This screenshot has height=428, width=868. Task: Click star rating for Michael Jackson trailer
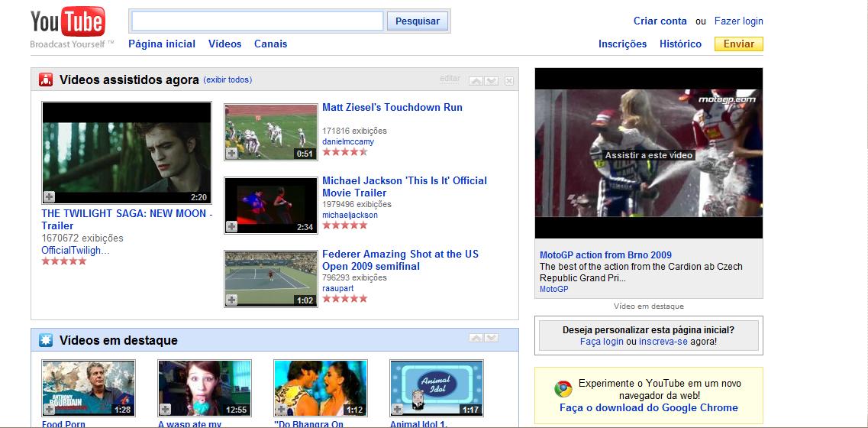coord(345,225)
